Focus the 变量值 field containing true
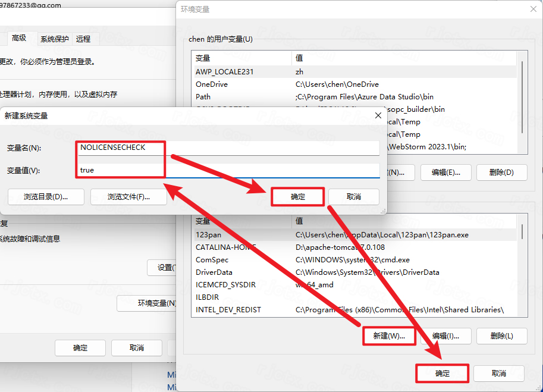543x392 pixels. [229, 170]
